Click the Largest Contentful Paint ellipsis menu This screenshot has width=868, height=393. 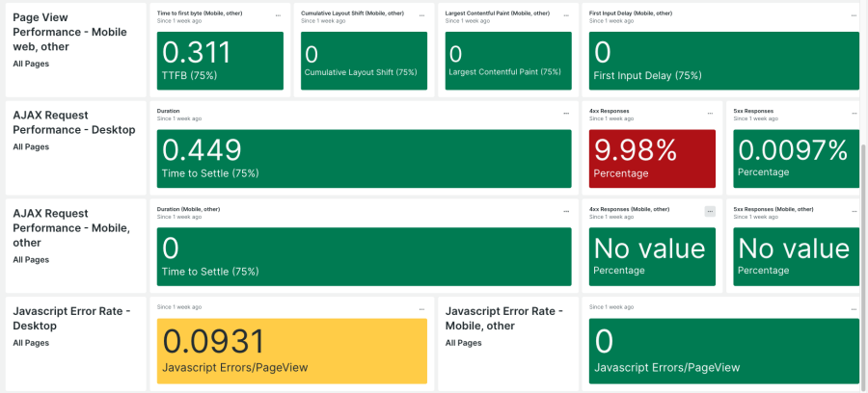(x=565, y=16)
